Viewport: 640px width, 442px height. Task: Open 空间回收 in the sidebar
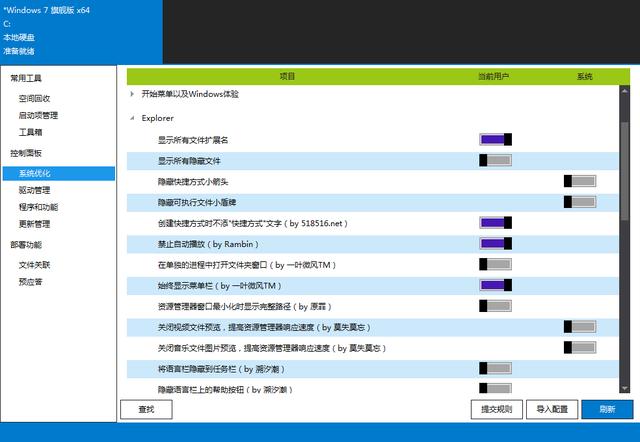coord(34,98)
